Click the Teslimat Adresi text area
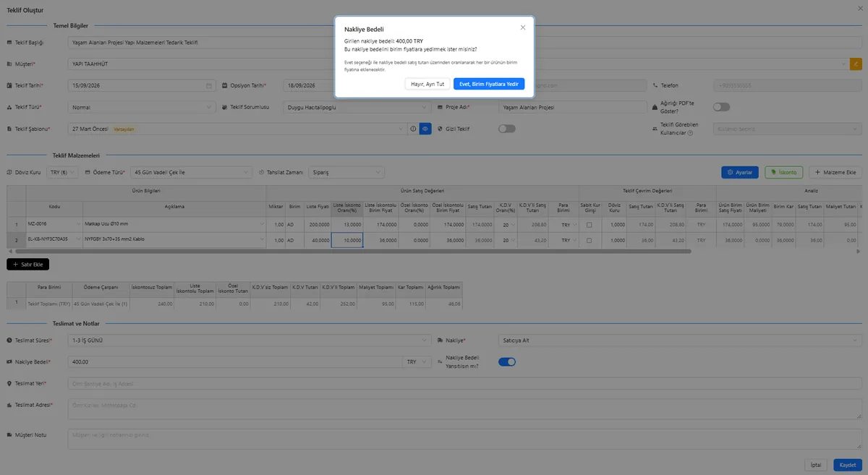Screen dimensions: 868x475 (x=464, y=409)
